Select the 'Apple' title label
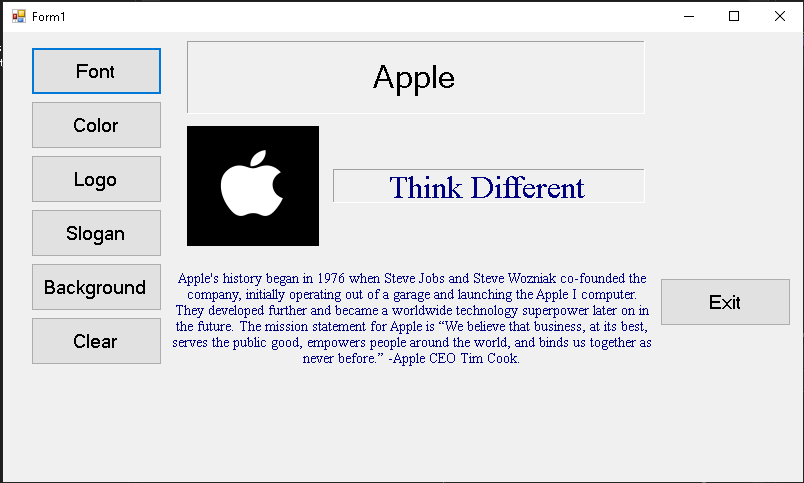 [x=415, y=77]
